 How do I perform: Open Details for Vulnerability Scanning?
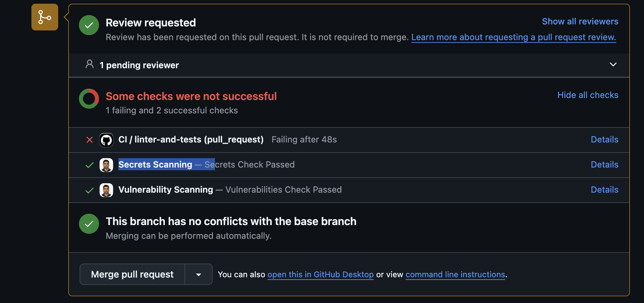tap(604, 190)
